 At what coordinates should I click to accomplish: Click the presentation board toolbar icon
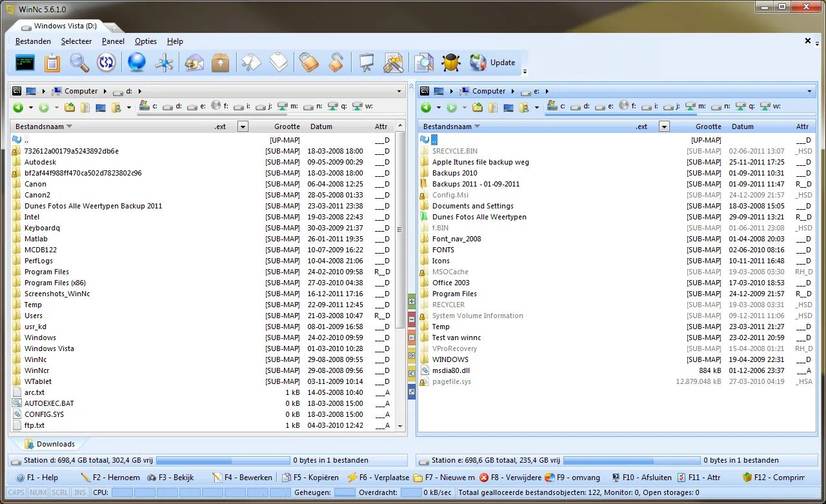pos(367,63)
